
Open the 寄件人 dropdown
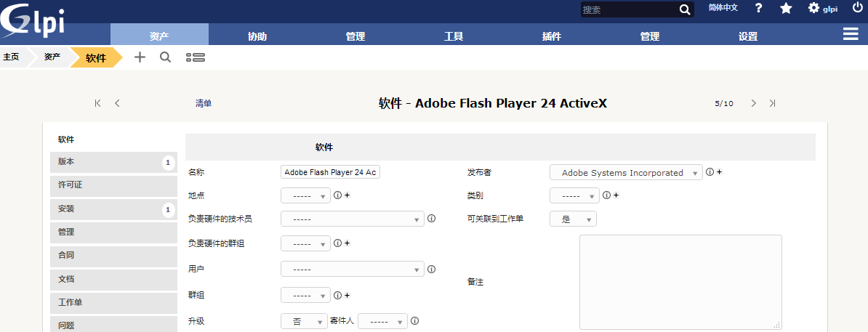pyautogui.click(x=382, y=321)
